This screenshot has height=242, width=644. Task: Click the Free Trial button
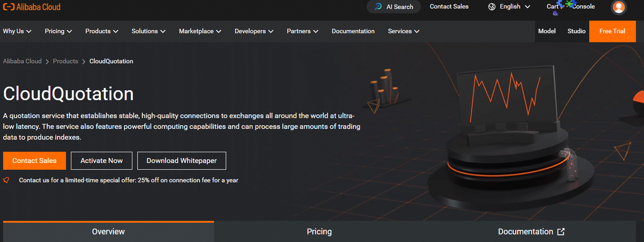[x=612, y=31]
